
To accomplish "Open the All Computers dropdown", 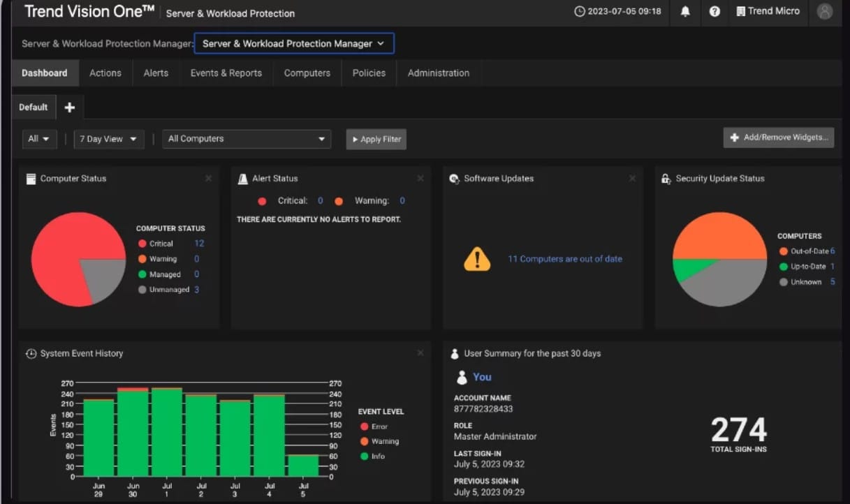I will point(246,139).
